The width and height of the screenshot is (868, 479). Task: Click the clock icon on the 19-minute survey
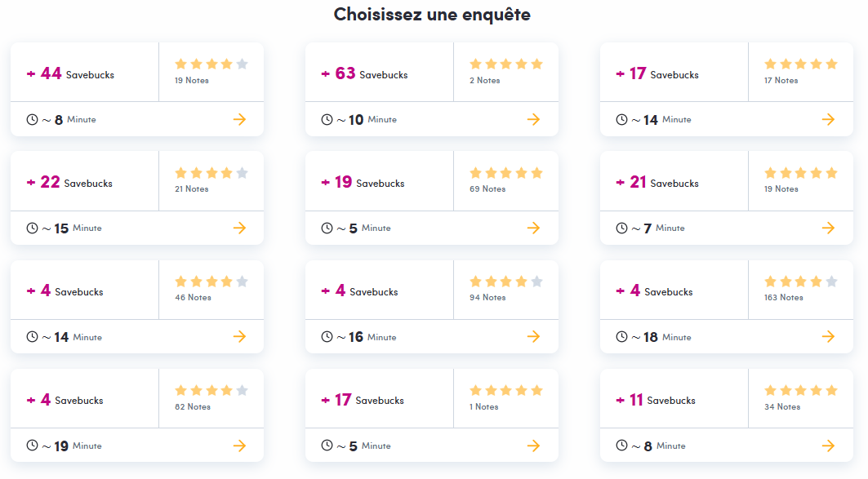(33, 446)
